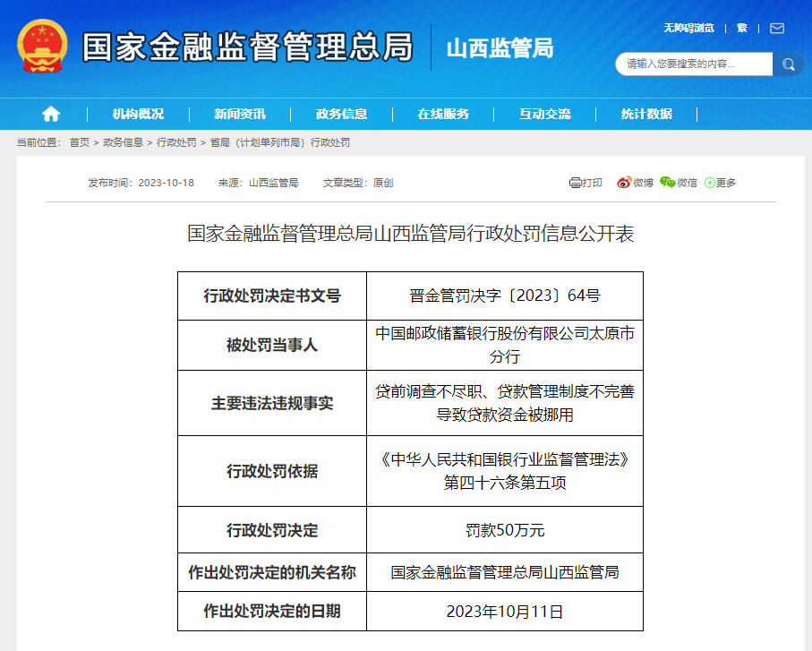This screenshot has width=812, height=651.
Task: Expand the green plus 更多 share options
Action: tap(710, 183)
